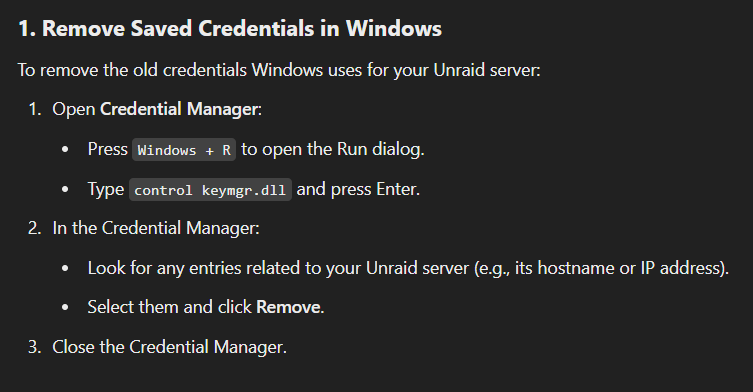Click the text to open the Run dialog
The height and width of the screenshot is (392, 753).
333,149
